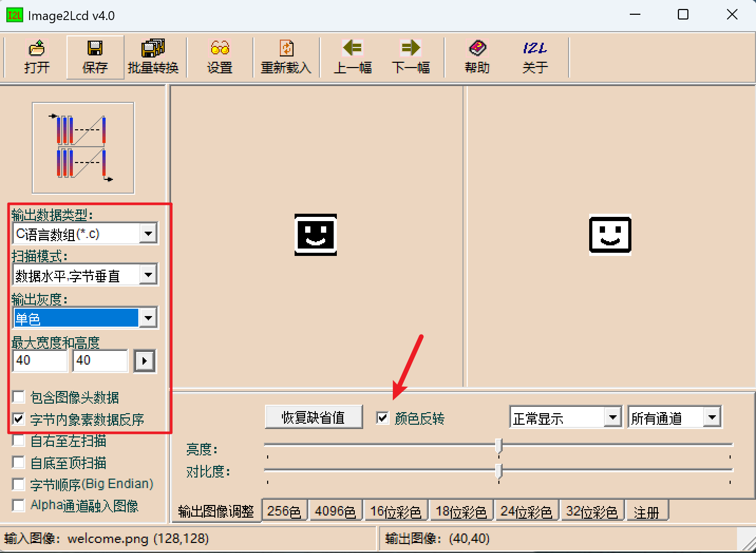The height and width of the screenshot is (553, 756).
Task: Open the 注册 registration tab
Action: tap(648, 510)
